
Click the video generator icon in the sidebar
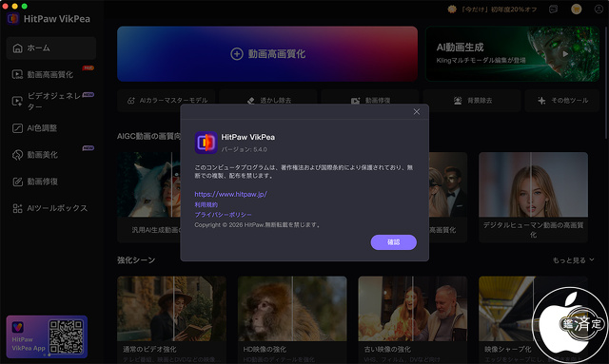click(x=17, y=102)
